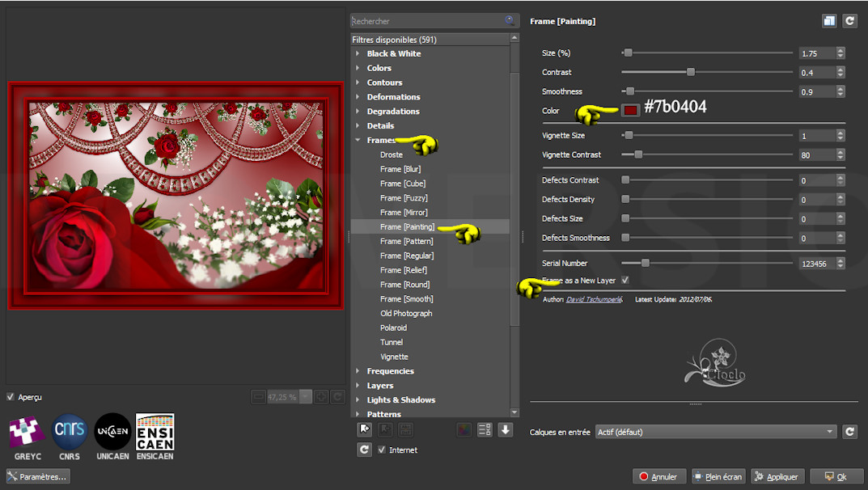Open the David Tschumperlé author link

(594, 299)
